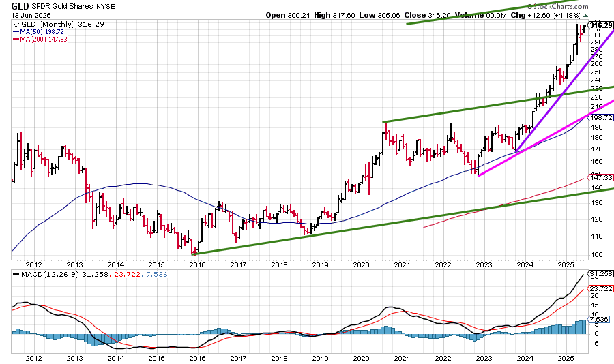This screenshot has width=614, height=364.
Task: Click the 2018 label under the MACD panel
Action: click(279, 358)
